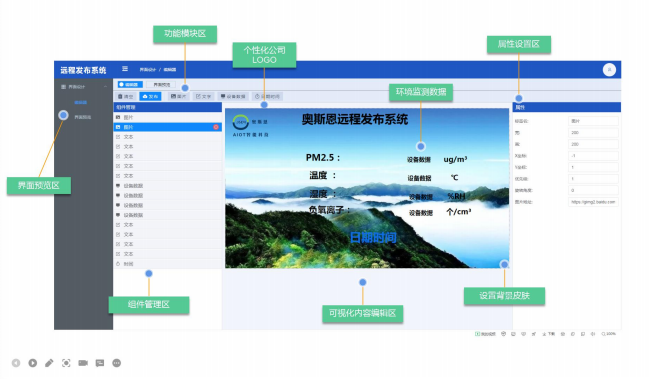
Task: Go to next slide with play arrow
Action: (x=33, y=363)
